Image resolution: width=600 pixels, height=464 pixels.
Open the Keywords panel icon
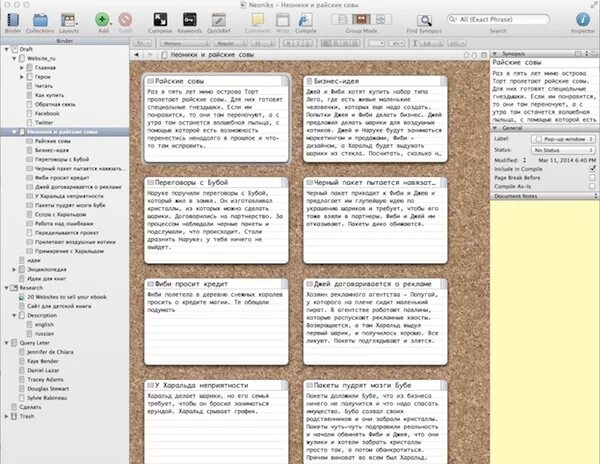click(x=190, y=20)
